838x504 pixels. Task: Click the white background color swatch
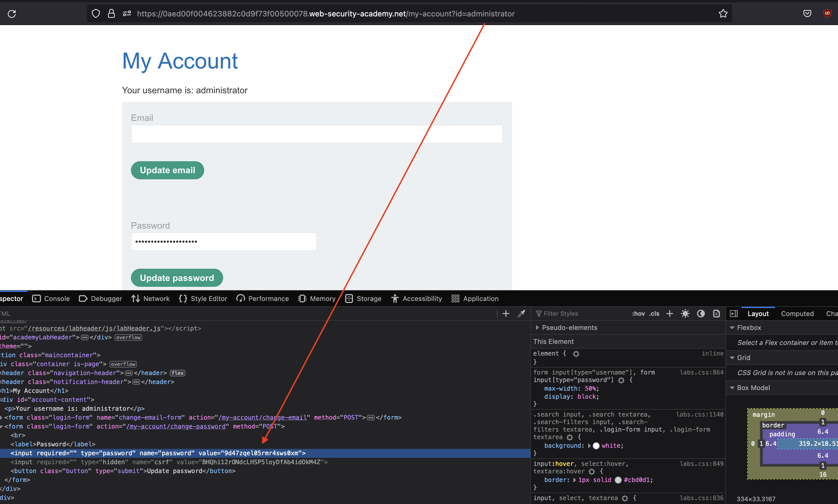tap(596, 446)
